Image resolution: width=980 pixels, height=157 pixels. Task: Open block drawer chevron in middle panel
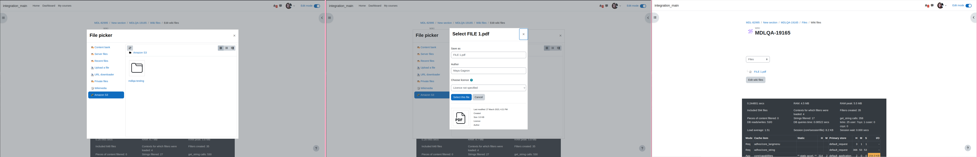click(648, 18)
